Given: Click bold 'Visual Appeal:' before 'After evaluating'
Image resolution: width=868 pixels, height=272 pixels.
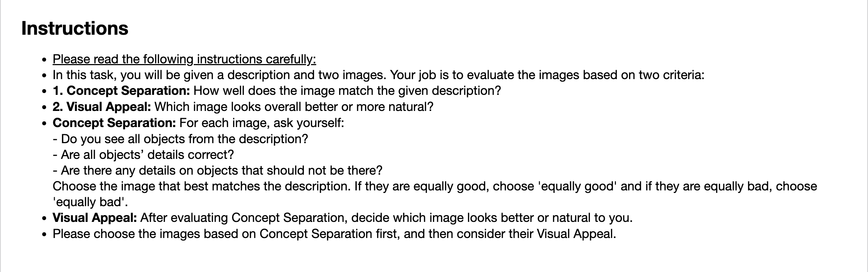Looking at the screenshot, I should (x=95, y=218).
